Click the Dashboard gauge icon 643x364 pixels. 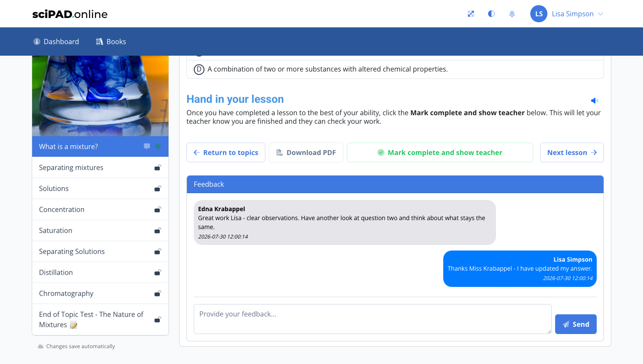[x=37, y=42]
